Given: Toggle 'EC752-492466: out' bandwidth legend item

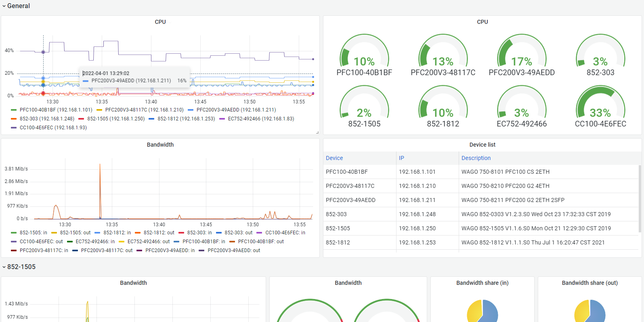Looking at the screenshot, I should click(x=144, y=242).
